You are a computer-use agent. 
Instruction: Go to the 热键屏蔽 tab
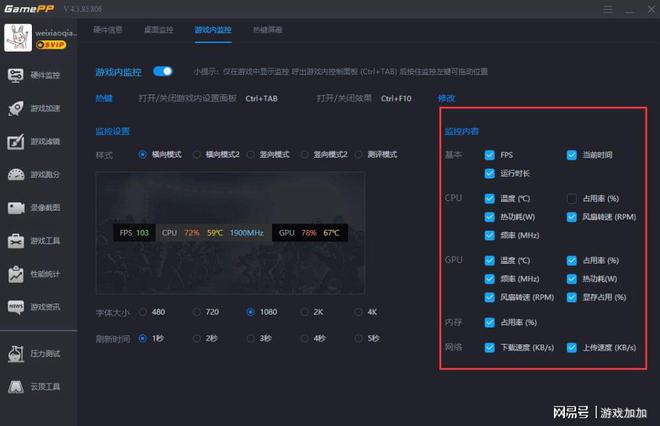[267, 30]
